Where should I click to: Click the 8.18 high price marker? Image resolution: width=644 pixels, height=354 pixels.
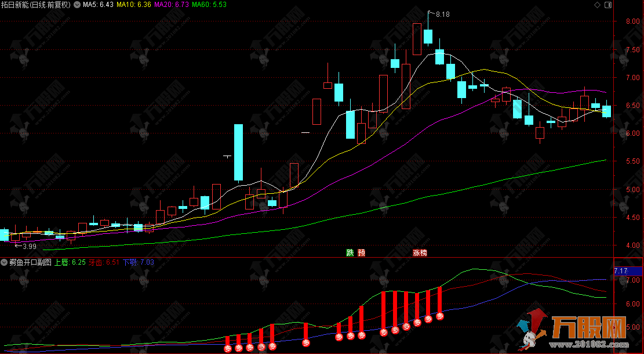pos(442,13)
